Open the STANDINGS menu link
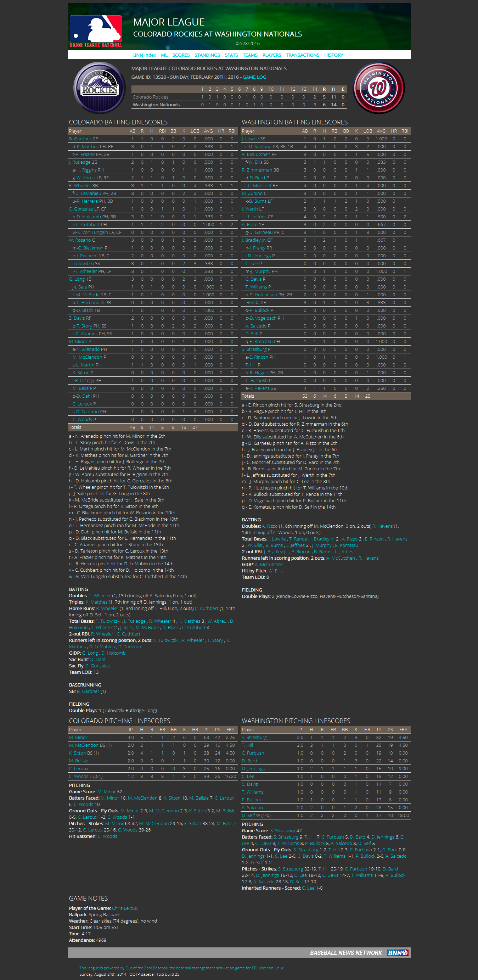This screenshot has width=478, height=980. pos(207,55)
